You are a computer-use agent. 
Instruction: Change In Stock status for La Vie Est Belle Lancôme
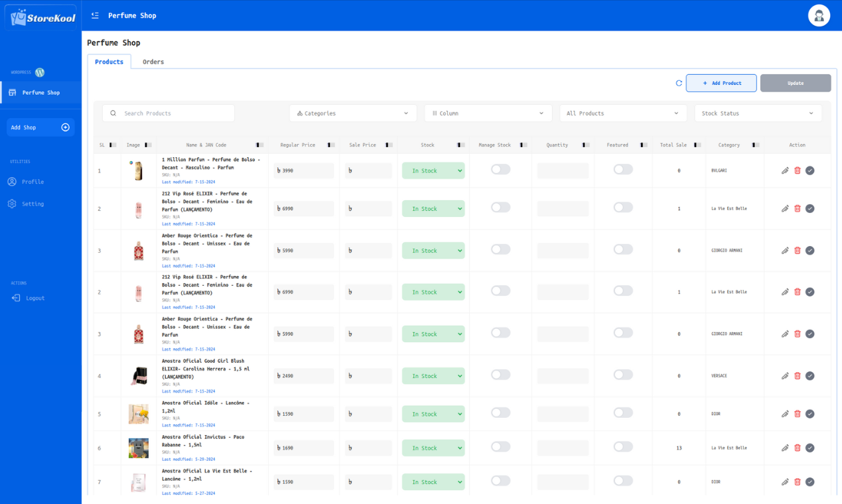pyautogui.click(x=433, y=482)
